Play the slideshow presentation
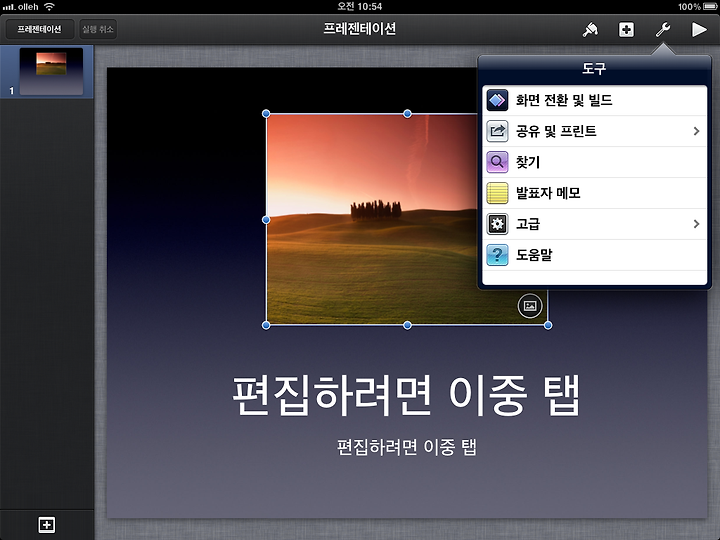The height and width of the screenshot is (540, 720). click(x=699, y=30)
